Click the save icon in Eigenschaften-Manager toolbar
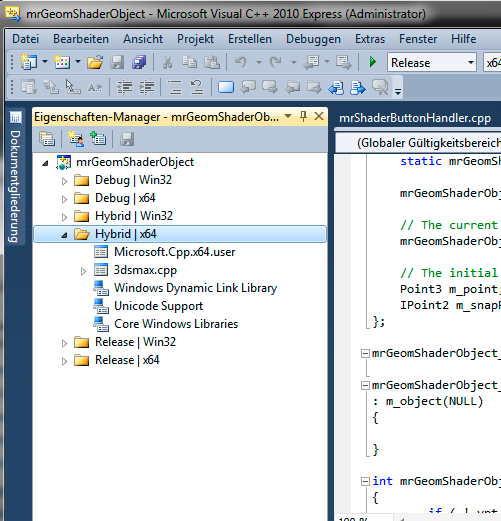Viewport: 501px width, 521px height. tap(127, 139)
